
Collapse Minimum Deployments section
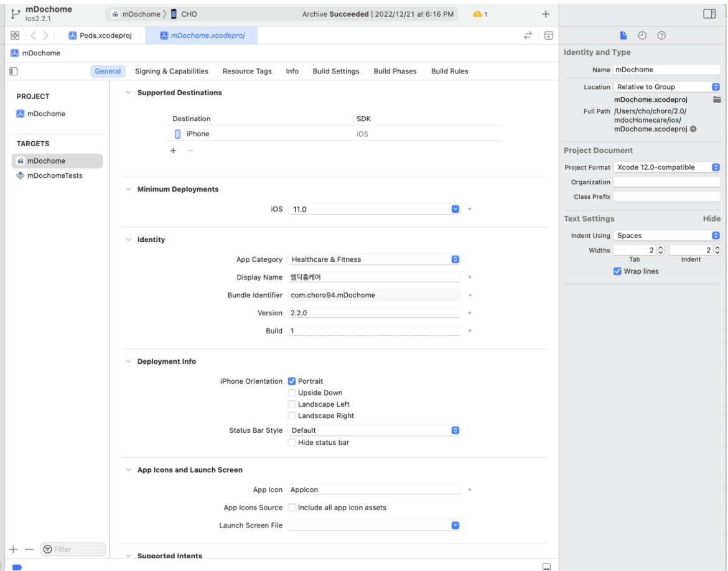pos(129,189)
